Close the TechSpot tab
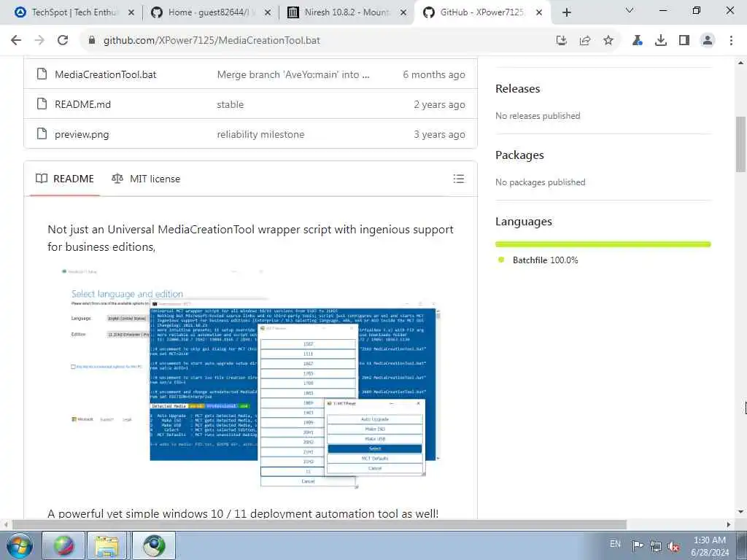 click(131, 12)
